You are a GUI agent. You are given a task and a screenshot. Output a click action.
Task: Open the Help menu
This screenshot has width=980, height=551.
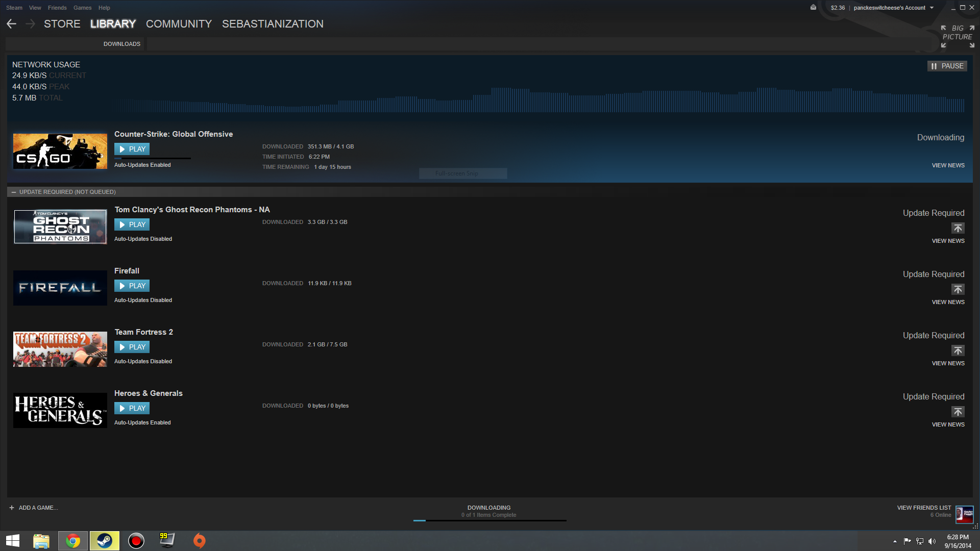pyautogui.click(x=104, y=8)
